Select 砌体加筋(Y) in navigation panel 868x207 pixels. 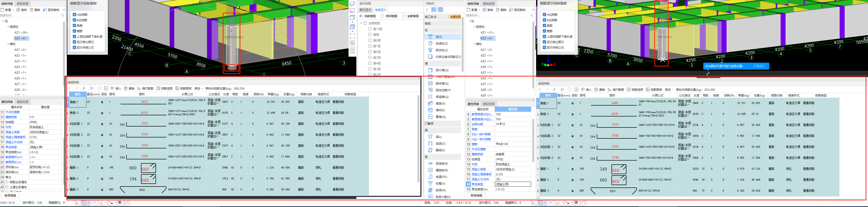point(442,90)
